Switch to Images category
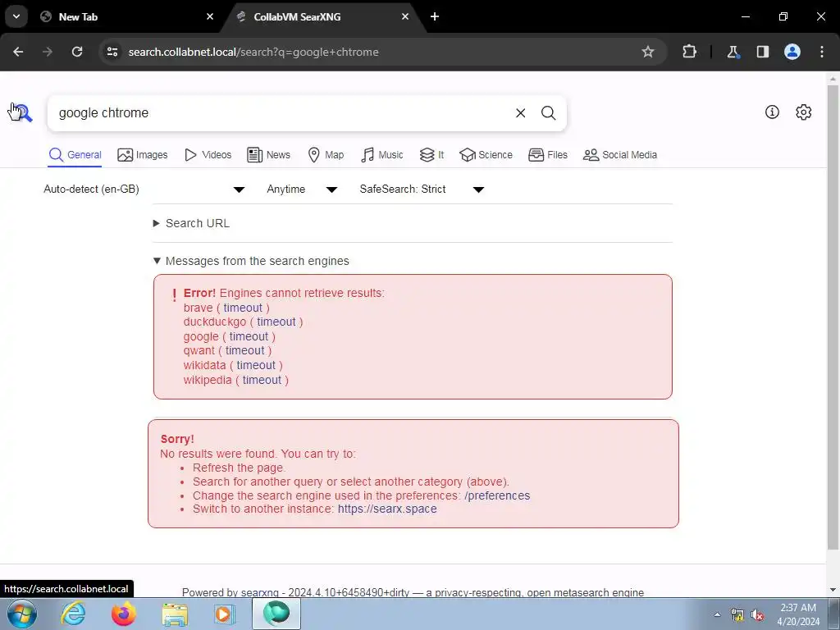The image size is (840, 630). coord(143,155)
